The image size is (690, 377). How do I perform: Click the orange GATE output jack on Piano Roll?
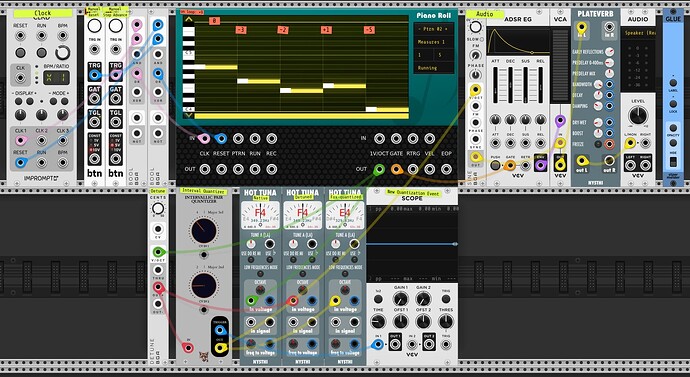pyautogui.click(x=396, y=169)
